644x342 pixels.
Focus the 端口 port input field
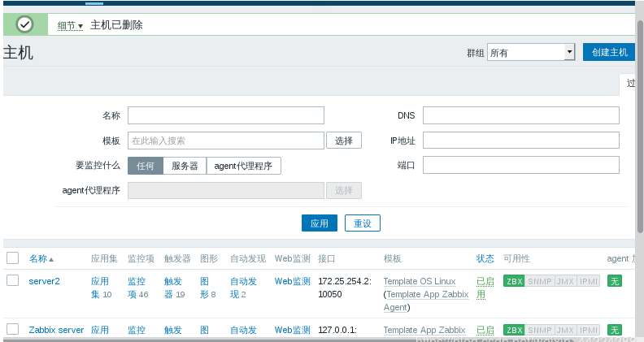tap(521, 165)
